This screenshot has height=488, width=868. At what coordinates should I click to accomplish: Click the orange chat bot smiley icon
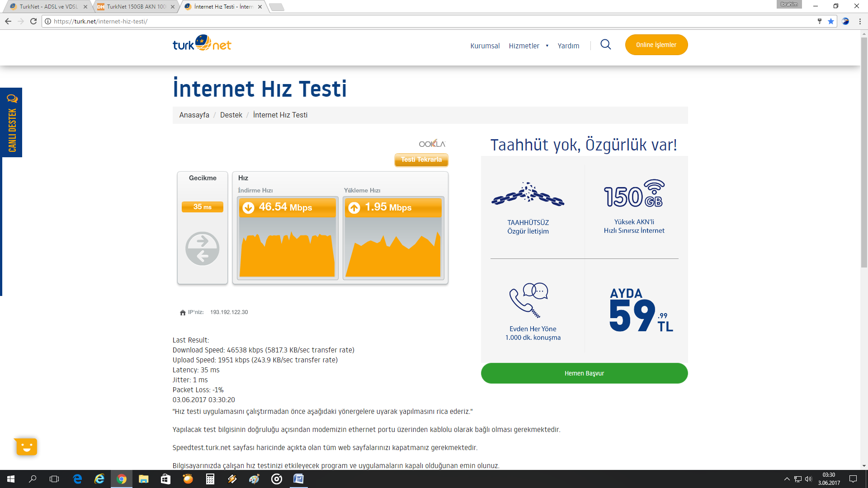click(26, 446)
